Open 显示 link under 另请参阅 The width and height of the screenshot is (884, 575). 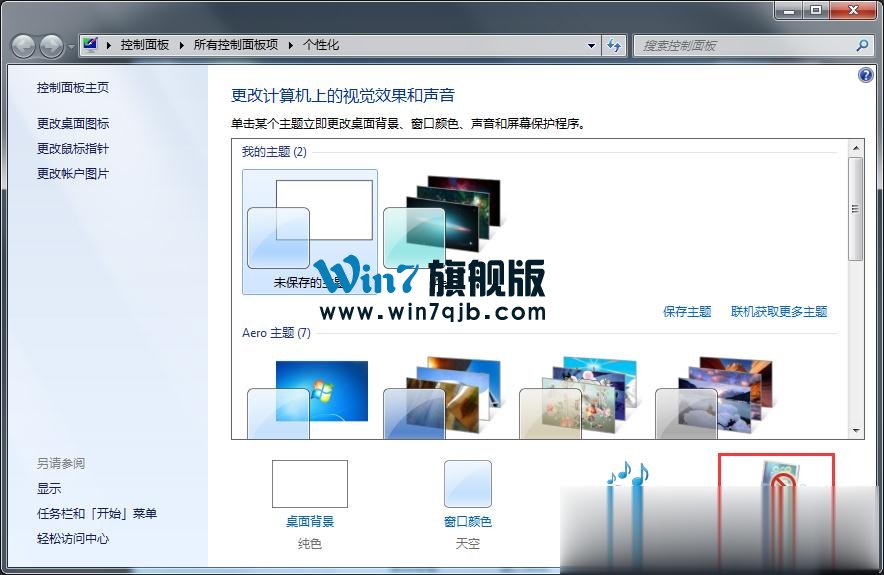[49, 489]
